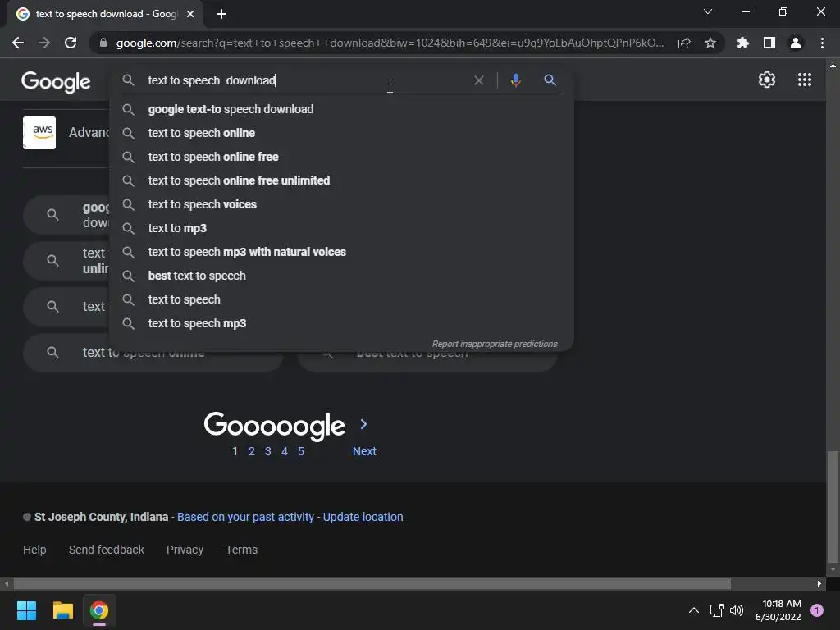The image size is (840, 630).
Task: Choose text to speech mp3 with natural voices
Action: point(341,252)
